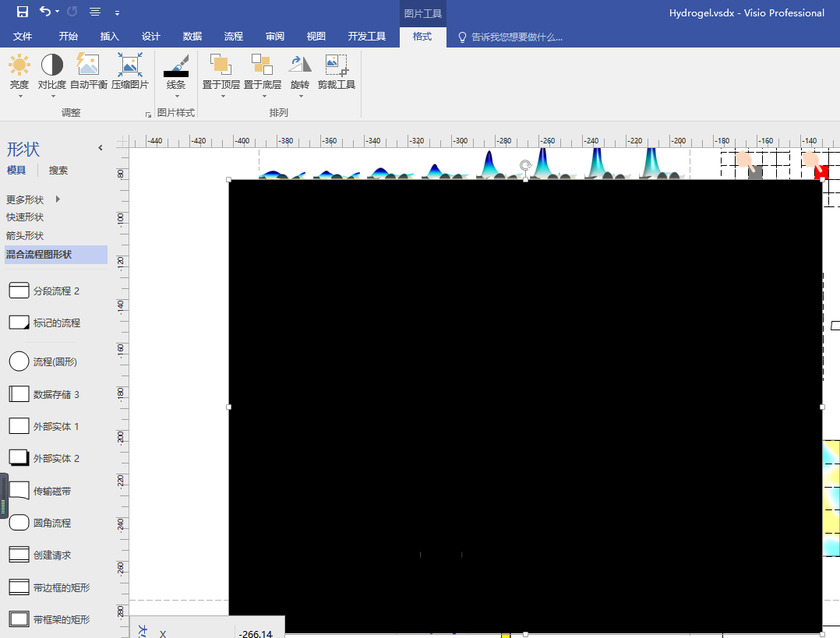Select the 外部实体 1 shape

[x=44, y=426]
